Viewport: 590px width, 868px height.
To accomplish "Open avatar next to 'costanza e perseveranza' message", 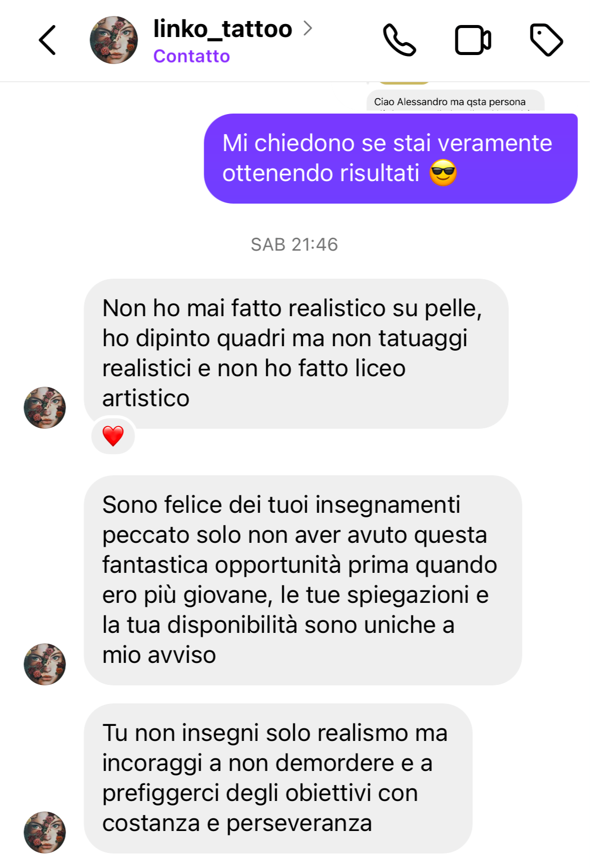I will [45, 832].
